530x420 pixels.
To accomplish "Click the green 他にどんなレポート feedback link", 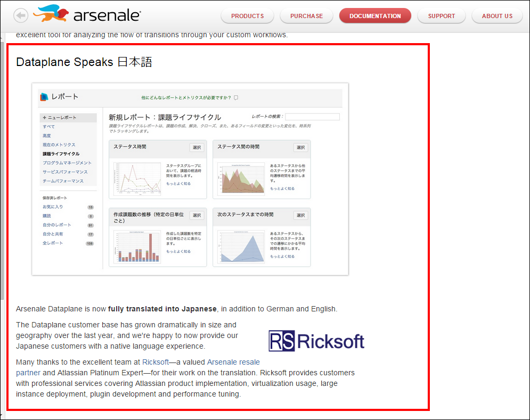I will [x=186, y=97].
